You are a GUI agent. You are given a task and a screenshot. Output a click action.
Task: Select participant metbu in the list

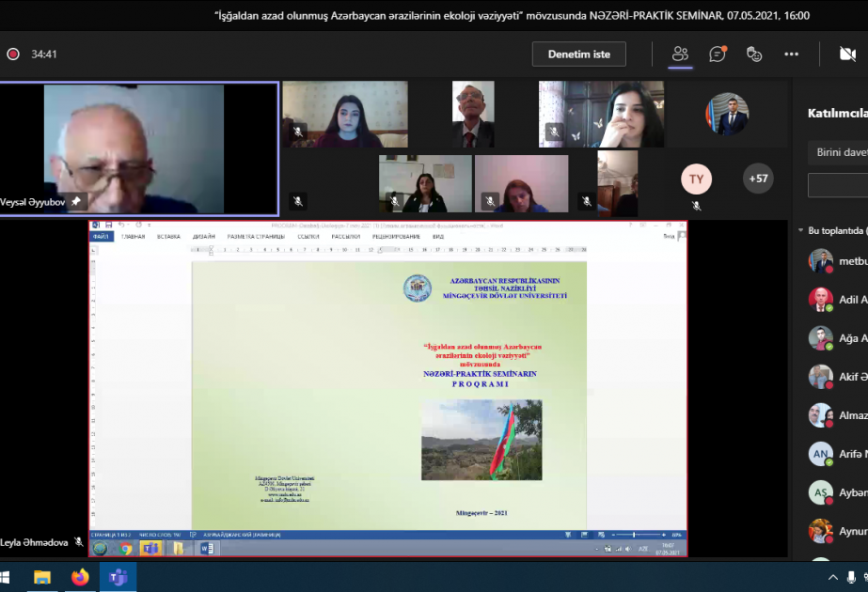coord(838,260)
